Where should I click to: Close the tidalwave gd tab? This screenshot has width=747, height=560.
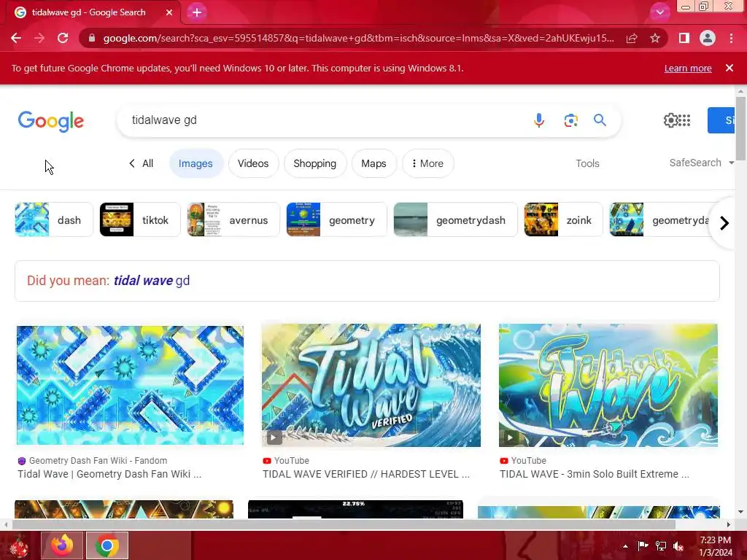click(x=169, y=12)
